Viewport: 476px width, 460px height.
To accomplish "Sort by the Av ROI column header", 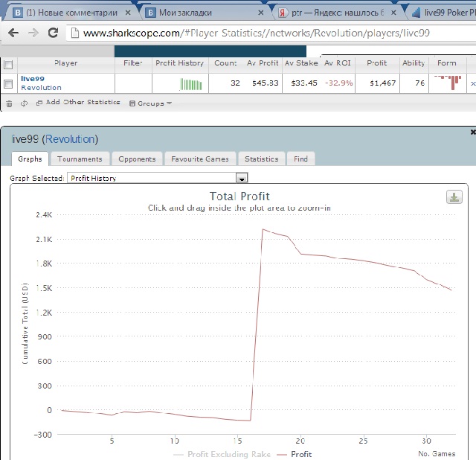I will pos(337,63).
